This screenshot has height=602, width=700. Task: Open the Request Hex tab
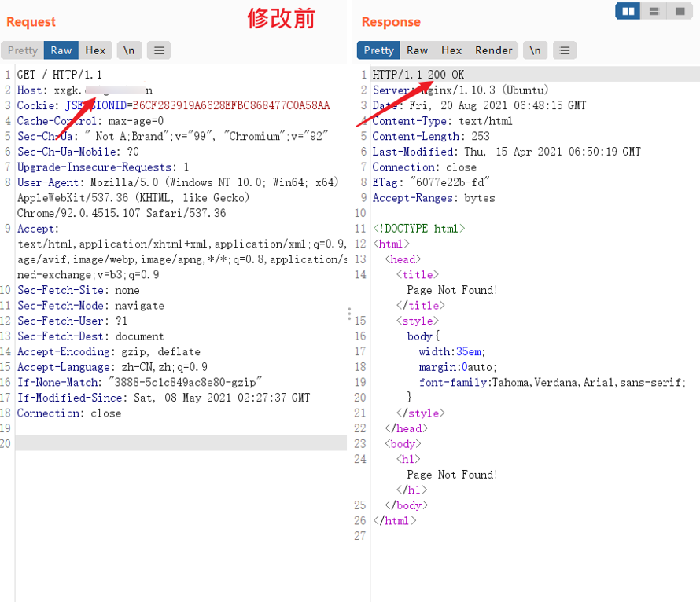click(x=95, y=50)
